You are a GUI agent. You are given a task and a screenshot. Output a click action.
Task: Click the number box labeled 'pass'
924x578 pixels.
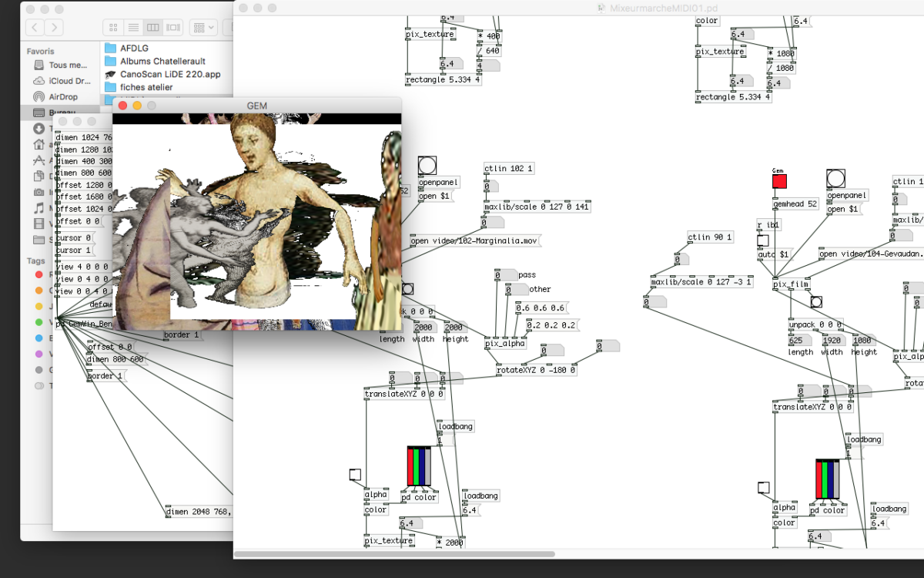tap(505, 275)
